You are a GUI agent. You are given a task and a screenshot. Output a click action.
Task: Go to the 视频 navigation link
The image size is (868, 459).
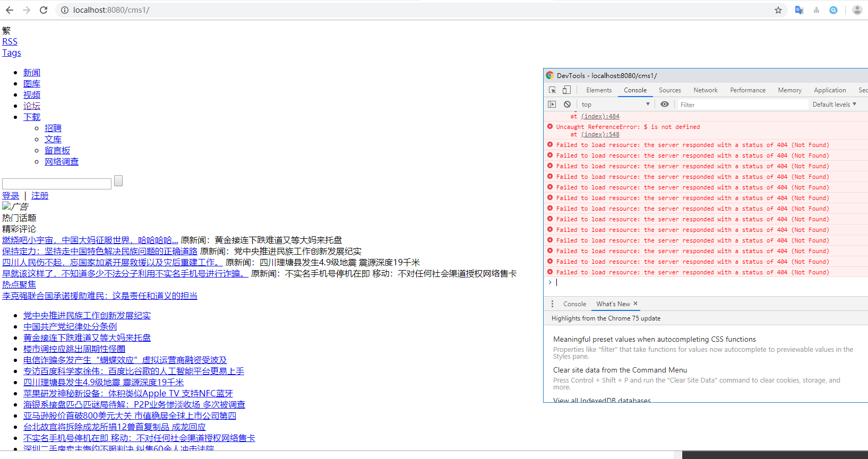(x=32, y=94)
